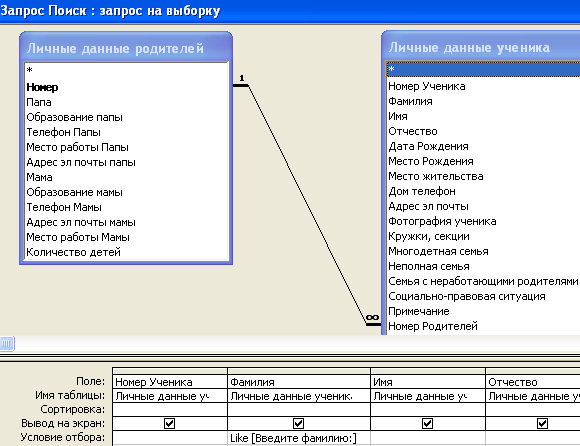Viewport: 580px width, 446px height.
Task: Toggle the Имя column display checkbox
Action: [427, 423]
